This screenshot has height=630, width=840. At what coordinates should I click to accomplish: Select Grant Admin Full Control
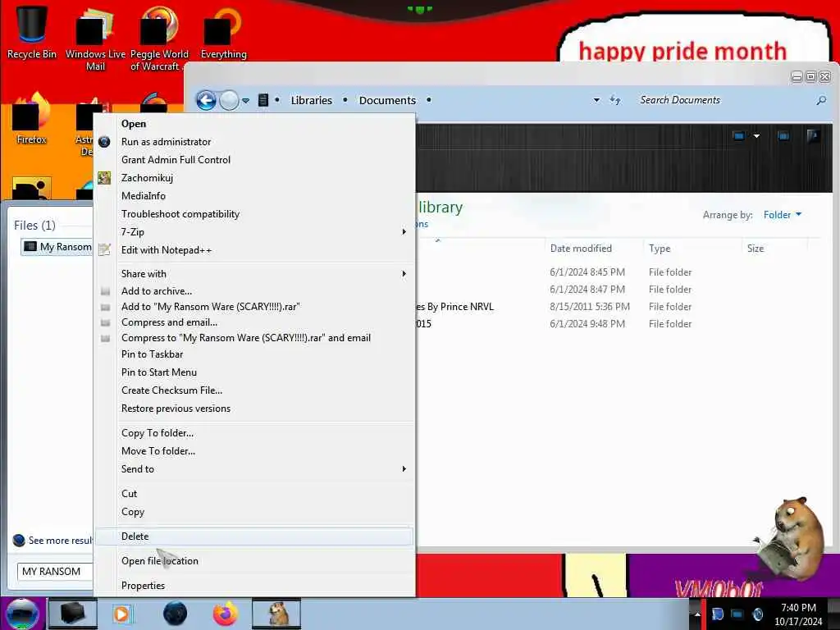254,160
